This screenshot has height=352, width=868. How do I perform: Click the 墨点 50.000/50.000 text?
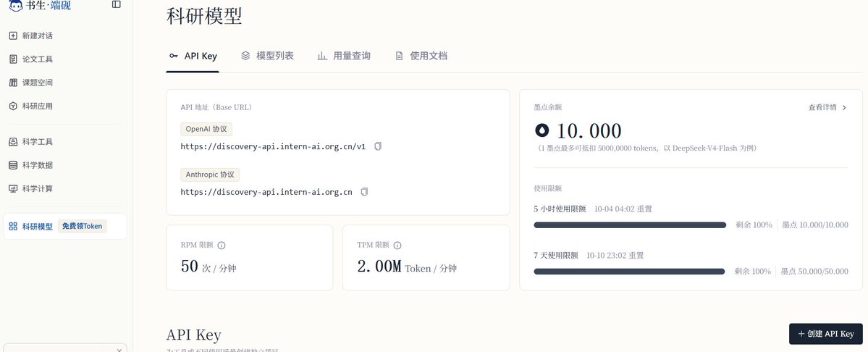(x=814, y=272)
